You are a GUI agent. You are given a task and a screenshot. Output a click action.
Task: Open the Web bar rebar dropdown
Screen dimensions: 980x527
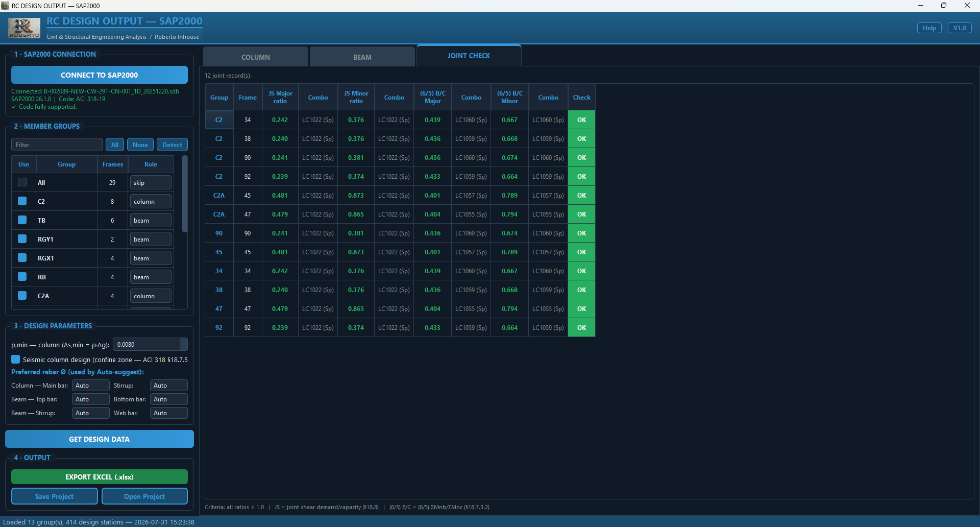coord(169,413)
